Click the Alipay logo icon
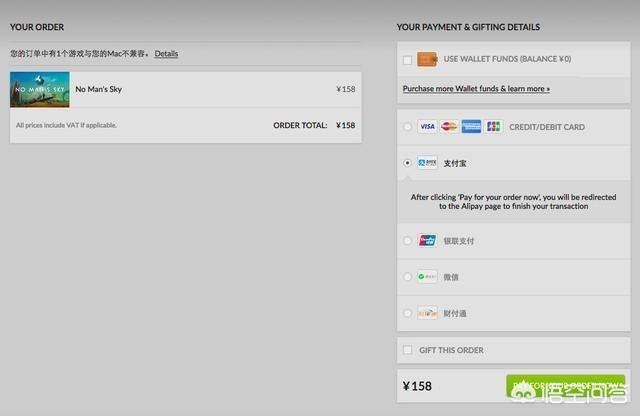 point(427,162)
